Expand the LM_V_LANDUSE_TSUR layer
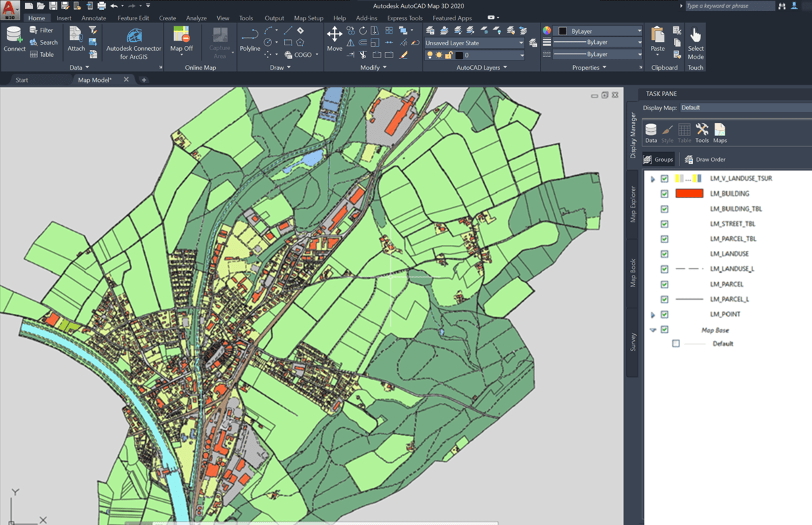Viewport: 812px width, 525px height. click(653, 179)
